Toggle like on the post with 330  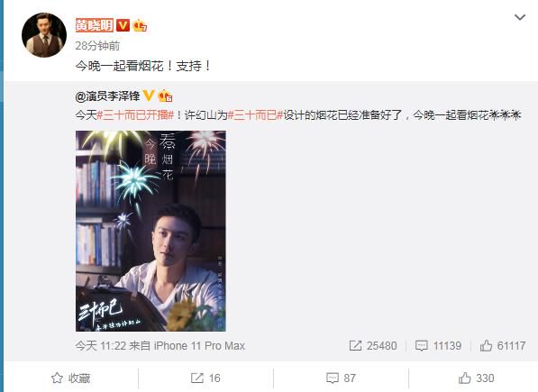476,378
